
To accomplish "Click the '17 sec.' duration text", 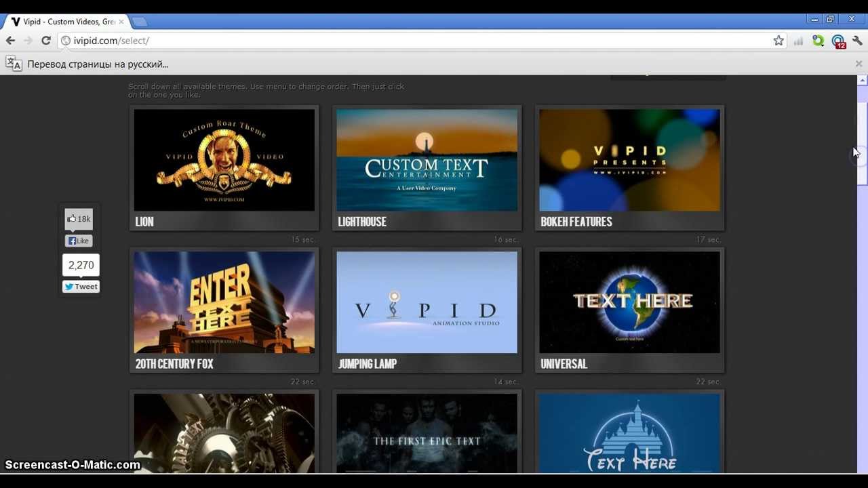I will pyautogui.click(x=709, y=240).
